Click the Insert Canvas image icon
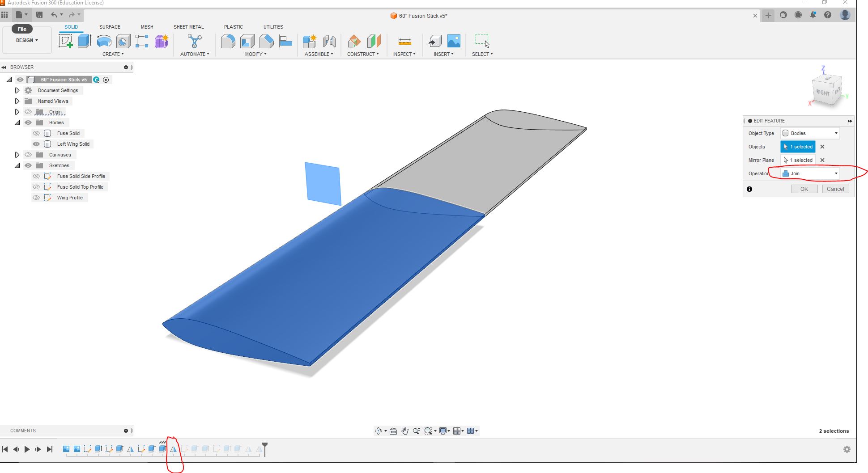868x473 pixels. click(x=454, y=42)
